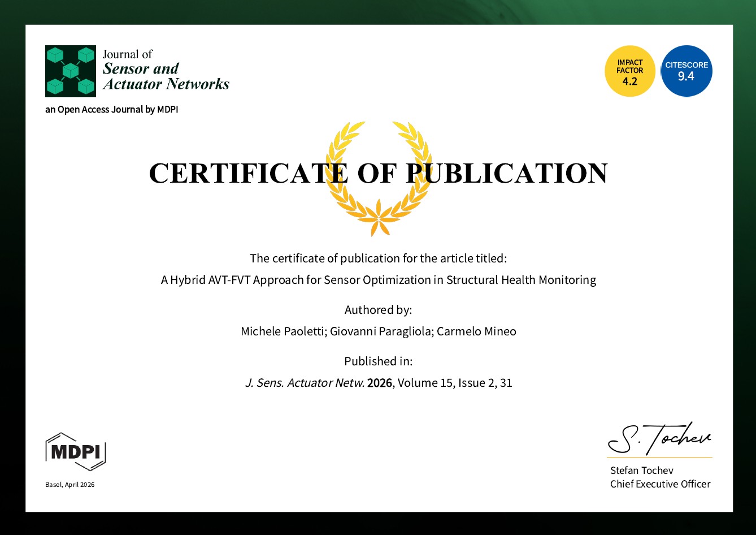Select the Journal of Sensor and Actuator Networks title

pyautogui.click(x=166, y=70)
